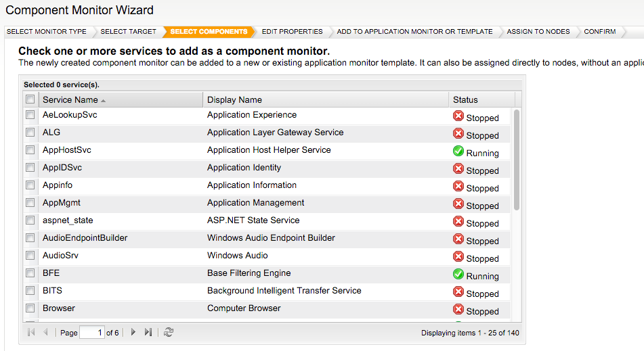Go to previous page of services
644x351 pixels.
point(46,332)
